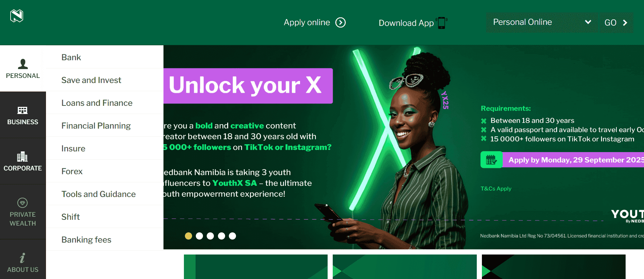Click the Apply online arrow icon
644x279 pixels.
click(341, 22)
